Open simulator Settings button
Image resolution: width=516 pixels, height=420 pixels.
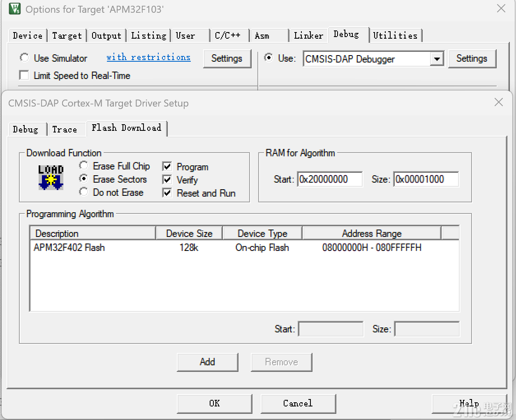tap(227, 58)
